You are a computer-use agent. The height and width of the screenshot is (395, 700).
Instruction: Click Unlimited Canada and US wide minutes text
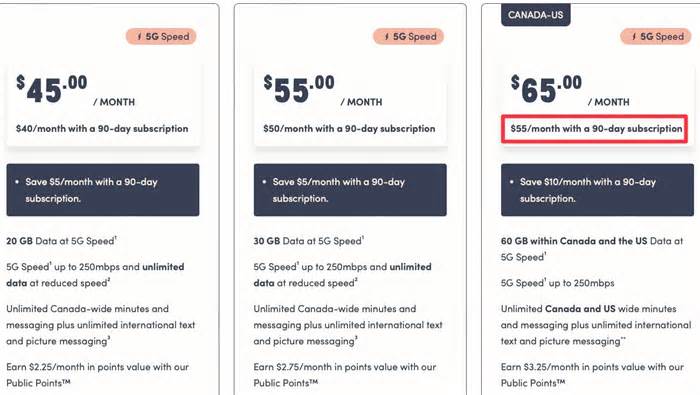(596, 325)
